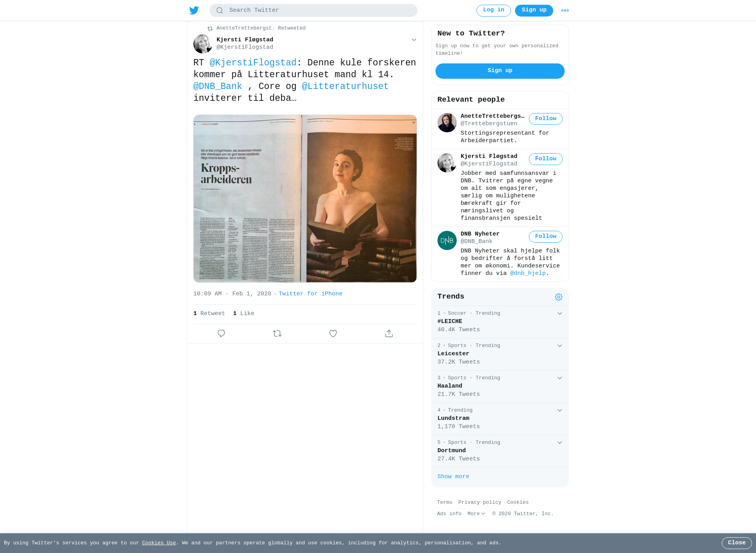Open the three-dot more menu in header

click(x=565, y=11)
